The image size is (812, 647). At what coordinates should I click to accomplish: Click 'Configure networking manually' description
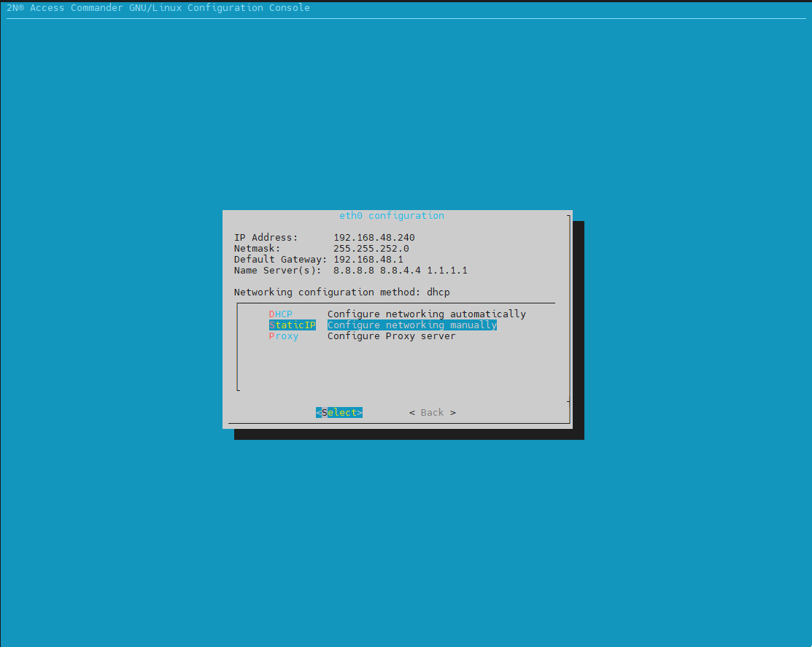coord(412,325)
